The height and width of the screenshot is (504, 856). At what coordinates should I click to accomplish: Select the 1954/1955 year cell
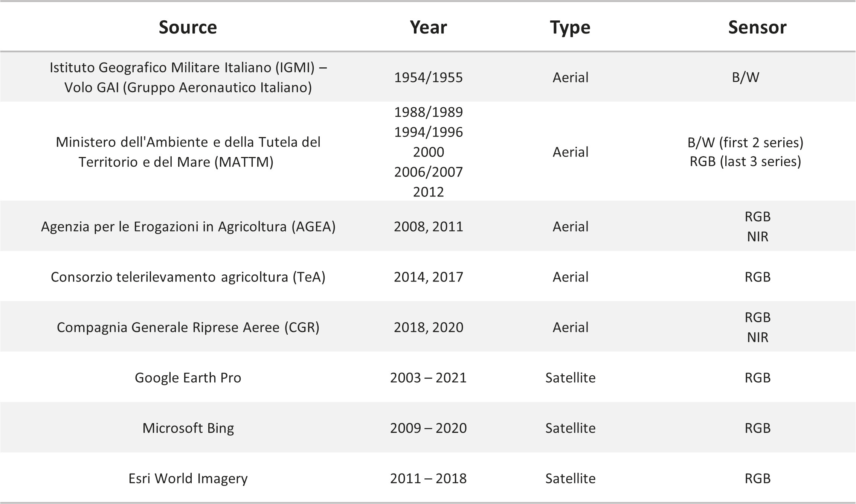(428, 78)
